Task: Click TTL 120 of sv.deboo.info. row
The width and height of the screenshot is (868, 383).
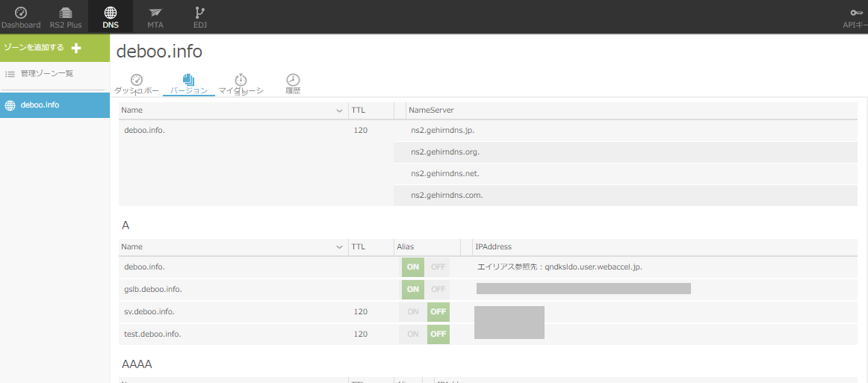Action: tap(360, 311)
